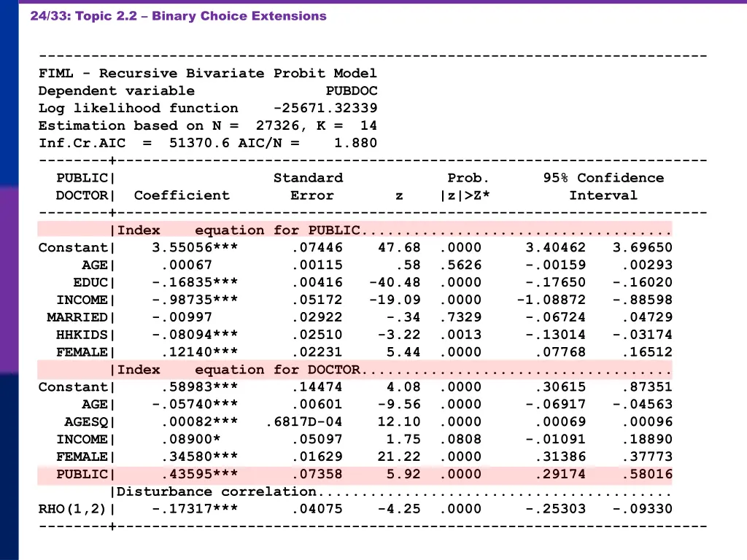Click PUBLIC Constant coefficient 3.55056***
Screen dimensions: 747x560
point(195,248)
